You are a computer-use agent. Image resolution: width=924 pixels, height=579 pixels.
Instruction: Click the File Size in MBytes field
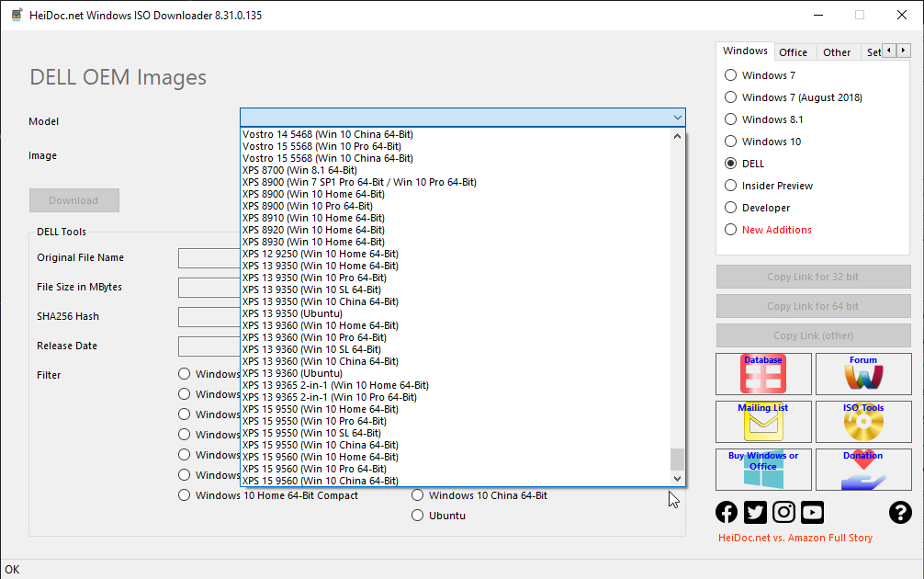(209, 287)
